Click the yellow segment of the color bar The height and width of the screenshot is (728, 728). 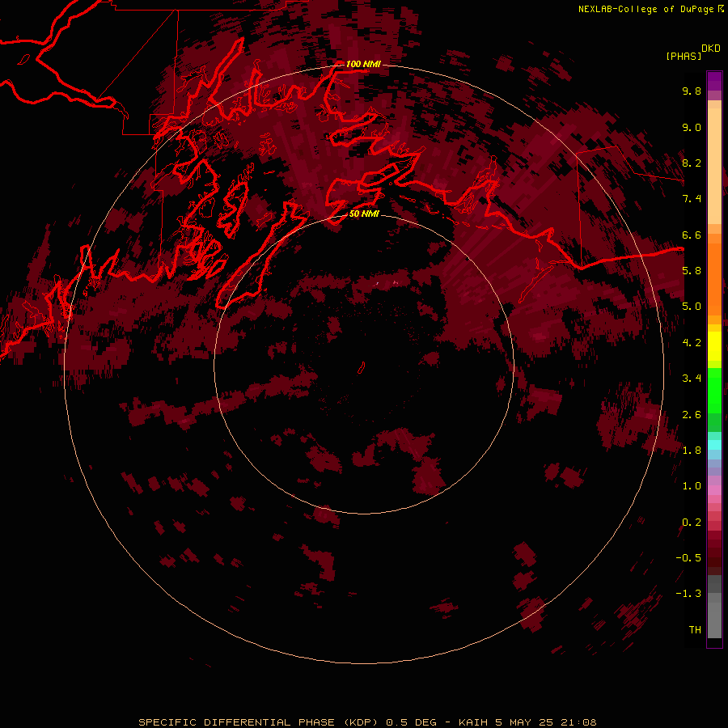[x=714, y=346]
